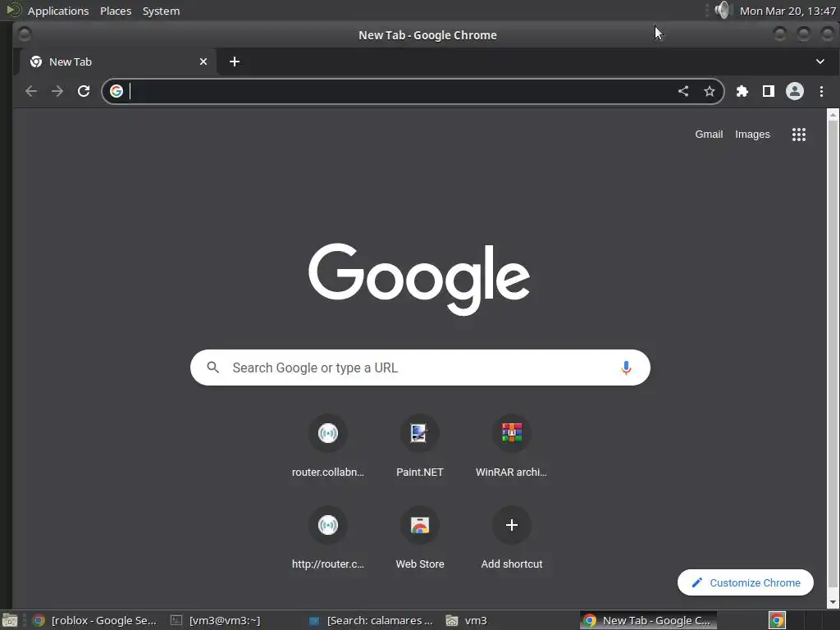
Task: Close the New Tab tab
Action: coord(203,62)
